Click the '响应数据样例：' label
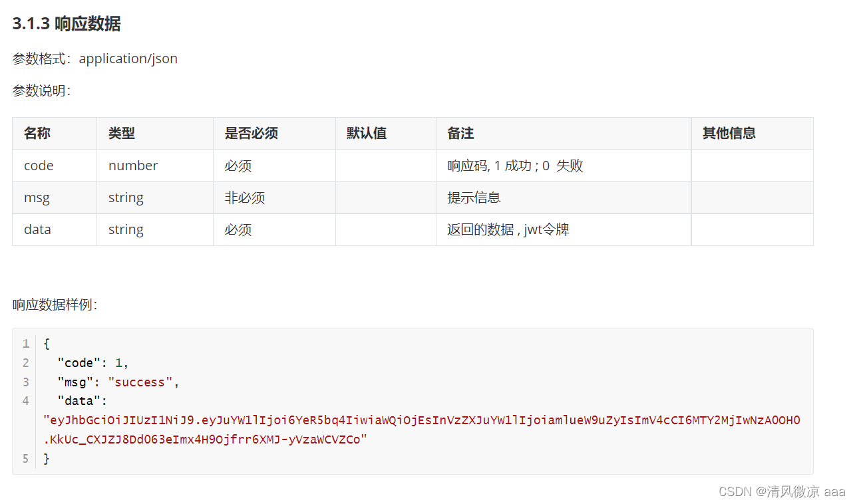 [55, 305]
